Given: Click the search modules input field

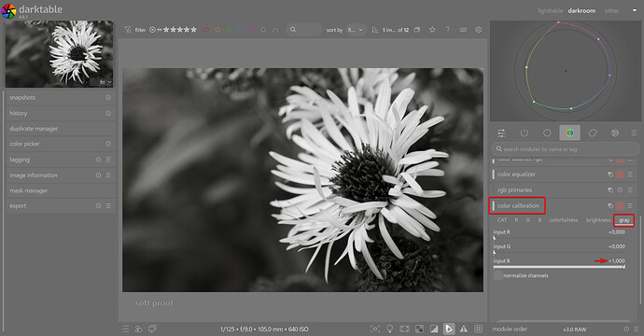Looking at the screenshot, I should coord(566,149).
